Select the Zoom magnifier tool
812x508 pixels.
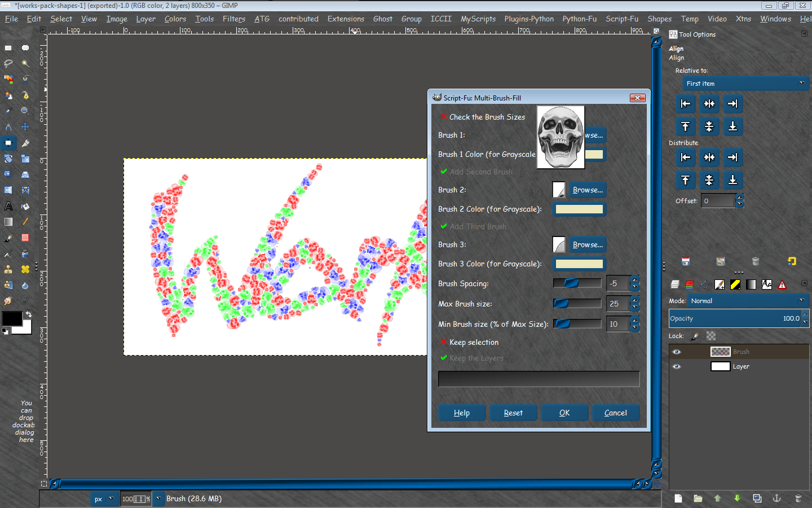tap(25, 111)
